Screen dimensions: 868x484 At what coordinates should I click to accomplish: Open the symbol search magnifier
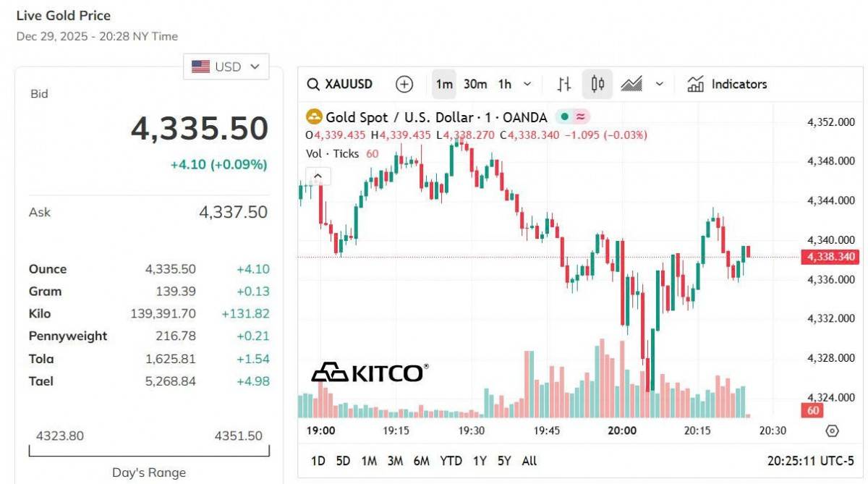pyautogui.click(x=313, y=83)
